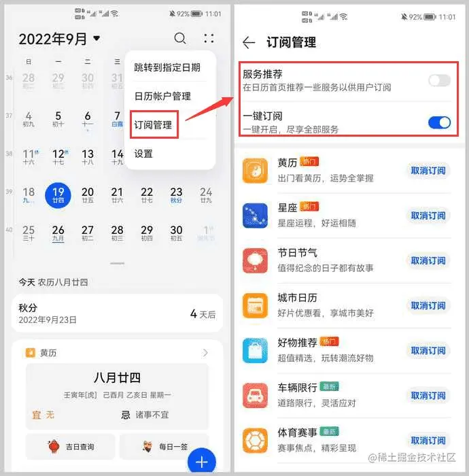Open the orange 黄历 service icon
Screen dimensions: 469x476
tap(255, 171)
